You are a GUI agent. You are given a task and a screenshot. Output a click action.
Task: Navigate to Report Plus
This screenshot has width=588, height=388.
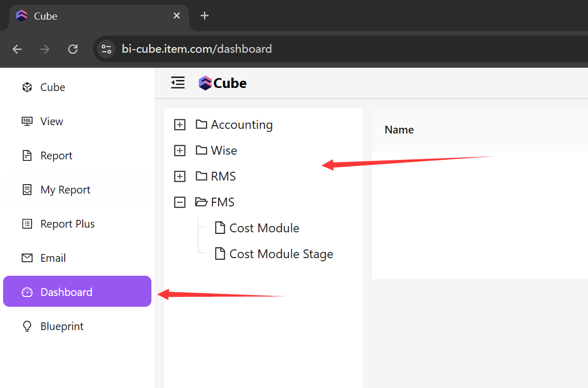[67, 224]
